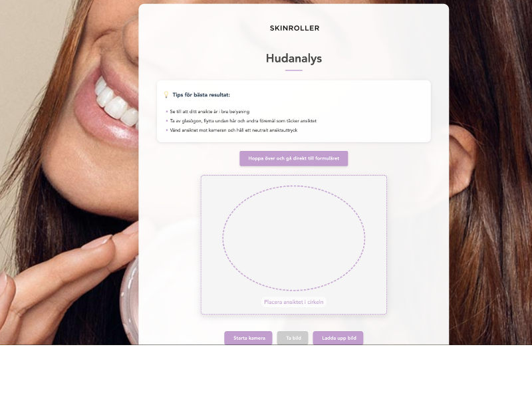The width and height of the screenshot is (532, 399).
Task: Click inside the dashed oval face guide
Action: (294, 238)
